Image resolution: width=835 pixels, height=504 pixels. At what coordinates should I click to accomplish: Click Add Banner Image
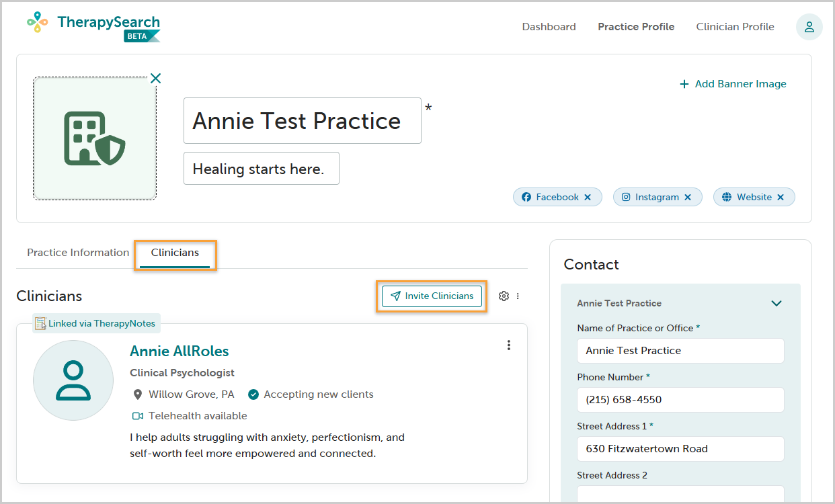[x=733, y=84]
